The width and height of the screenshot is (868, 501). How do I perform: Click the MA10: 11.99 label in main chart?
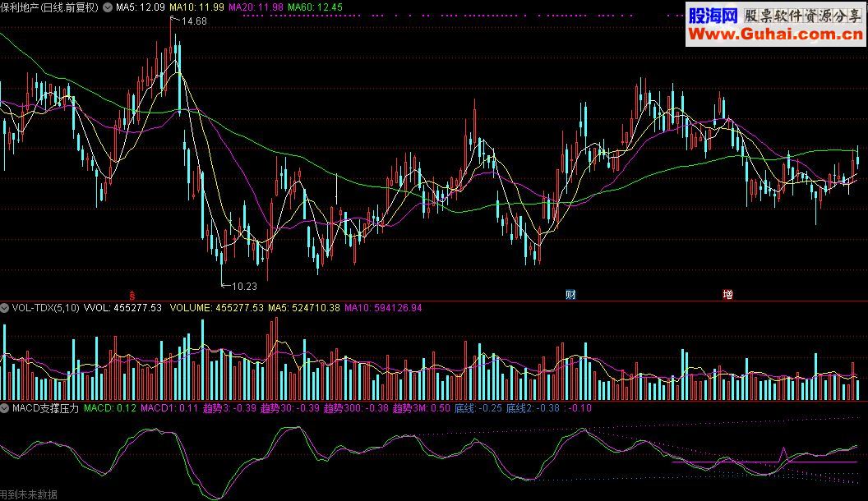[196, 7]
